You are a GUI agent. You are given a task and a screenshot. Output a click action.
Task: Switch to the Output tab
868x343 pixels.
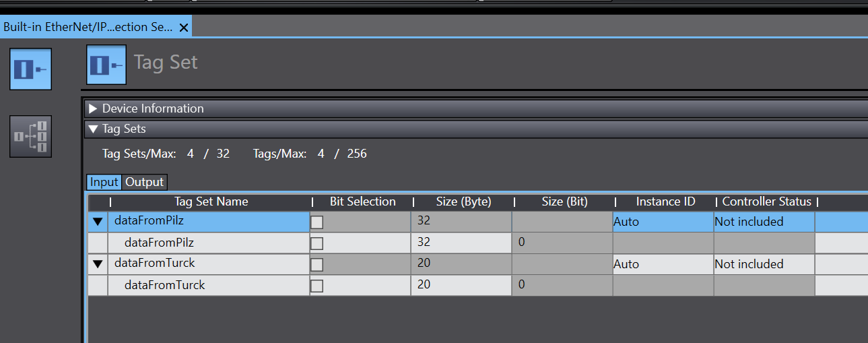pos(144,182)
